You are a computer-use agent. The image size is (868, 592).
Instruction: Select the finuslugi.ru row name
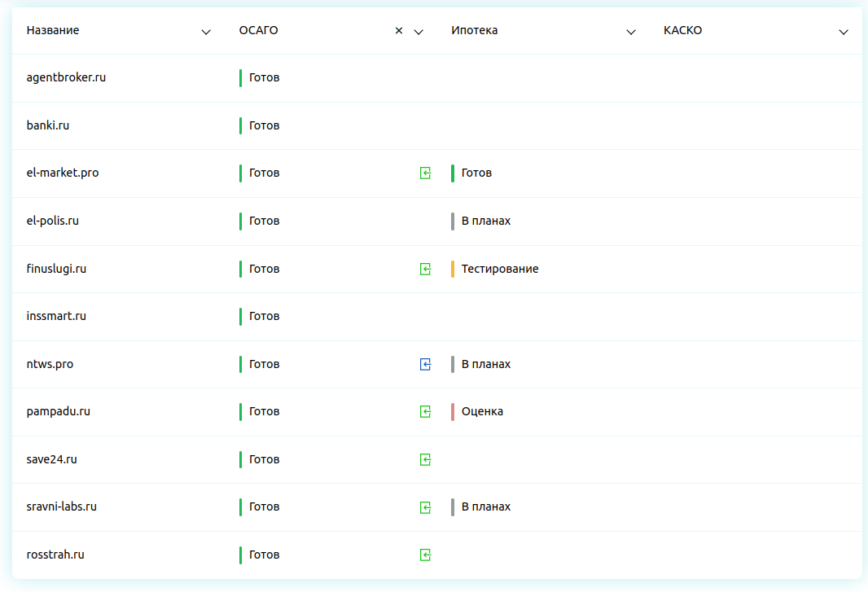point(56,269)
